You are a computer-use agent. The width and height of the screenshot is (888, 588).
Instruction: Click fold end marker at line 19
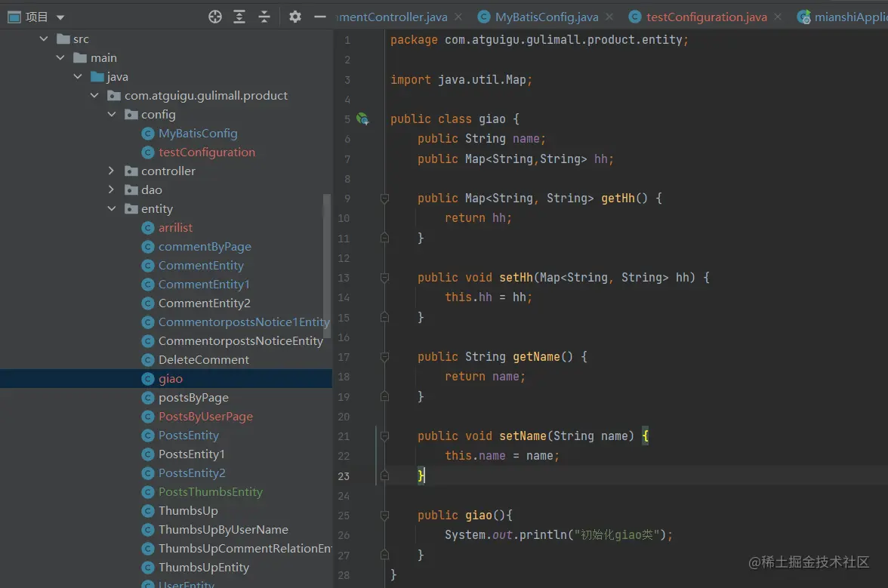pos(384,396)
